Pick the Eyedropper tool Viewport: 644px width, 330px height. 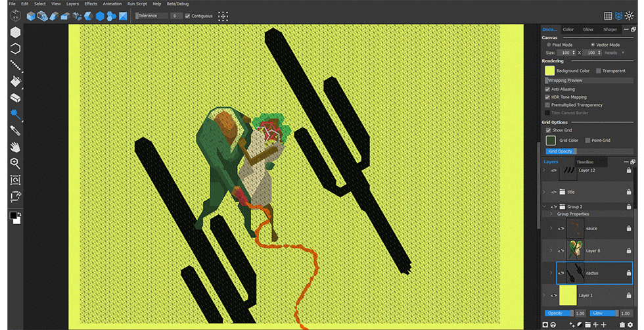[x=14, y=130]
